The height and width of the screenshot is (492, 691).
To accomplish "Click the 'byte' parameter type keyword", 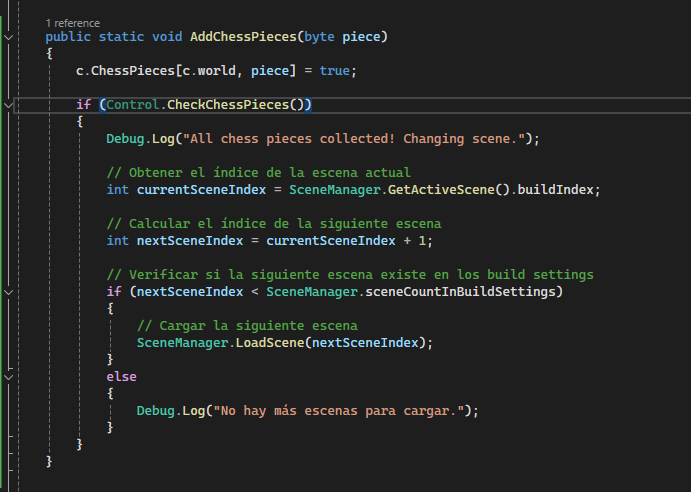I will 319,37.
